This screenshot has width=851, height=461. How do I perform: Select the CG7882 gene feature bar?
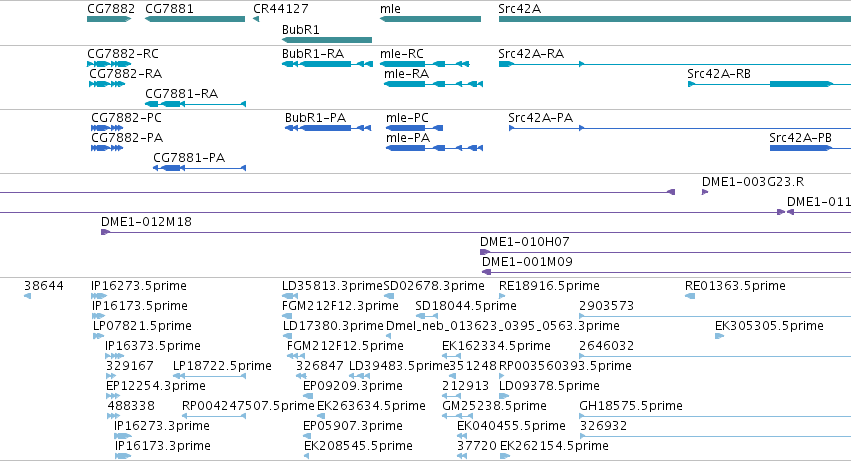tap(109, 19)
